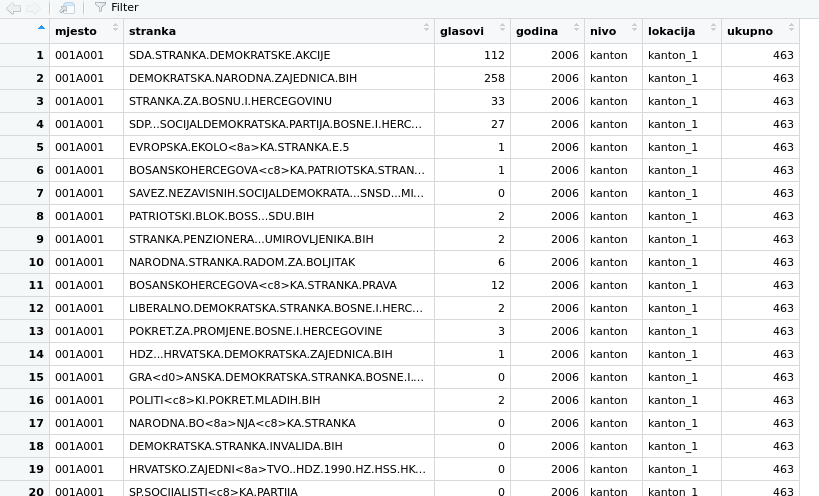Select glasovi value 6 in row 10
The height and width of the screenshot is (496, 819).
point(472,262)
